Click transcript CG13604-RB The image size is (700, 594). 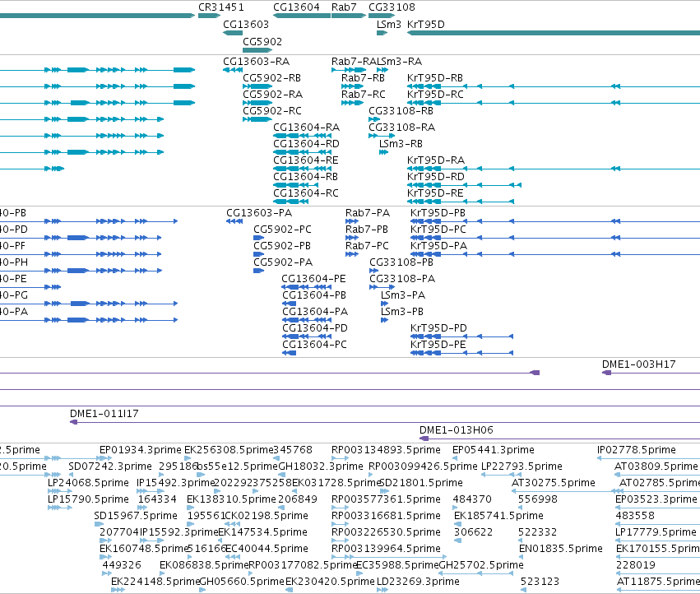(x=306, y=177)
